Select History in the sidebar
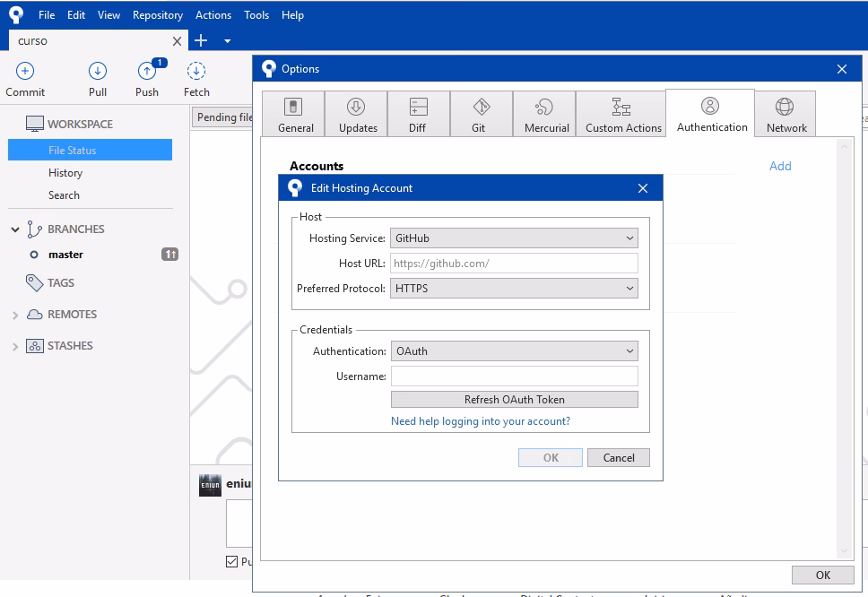 tap(65, 173)
